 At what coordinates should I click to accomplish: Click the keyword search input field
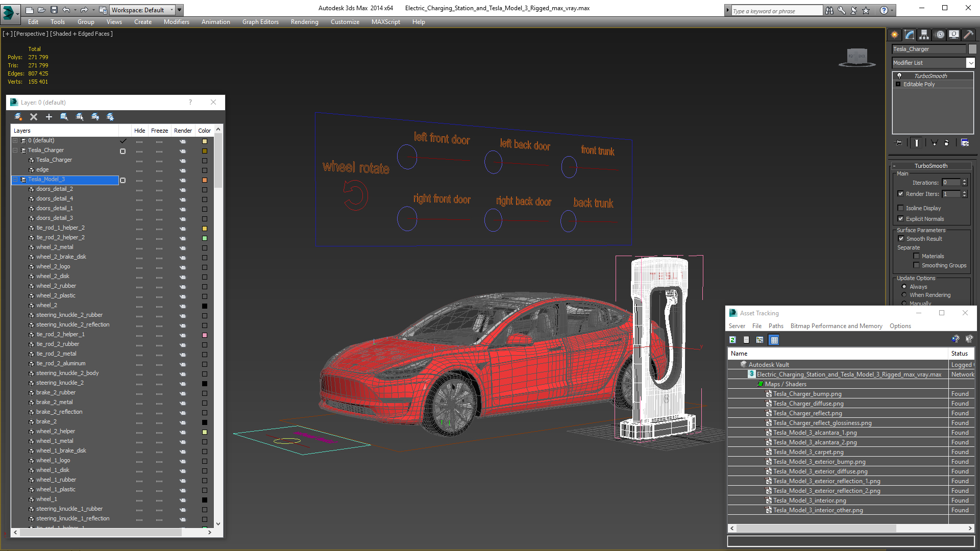coord(776,11)
